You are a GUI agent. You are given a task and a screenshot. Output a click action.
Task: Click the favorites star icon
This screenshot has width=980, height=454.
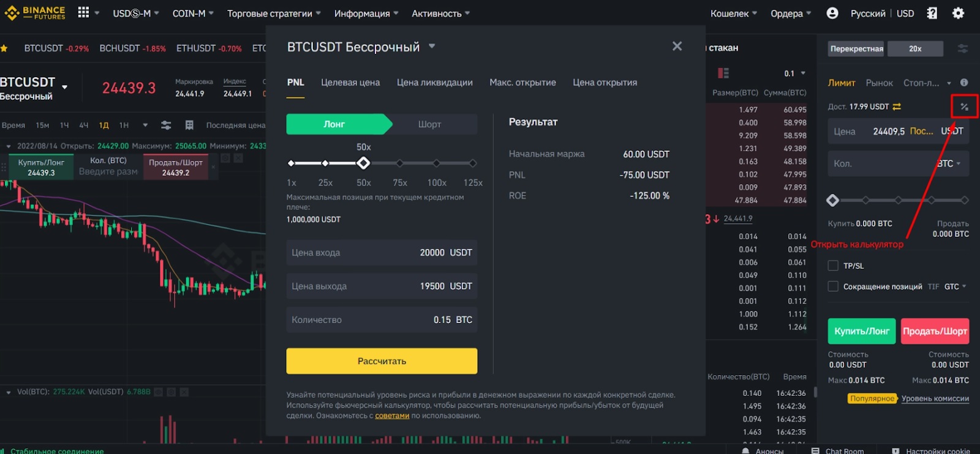[4, 48]
